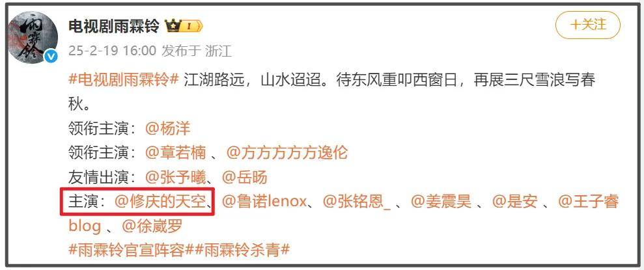The image size is (644, 270).
Task: Open the @鲁诺lenox mention
Action: coord(264,202)
